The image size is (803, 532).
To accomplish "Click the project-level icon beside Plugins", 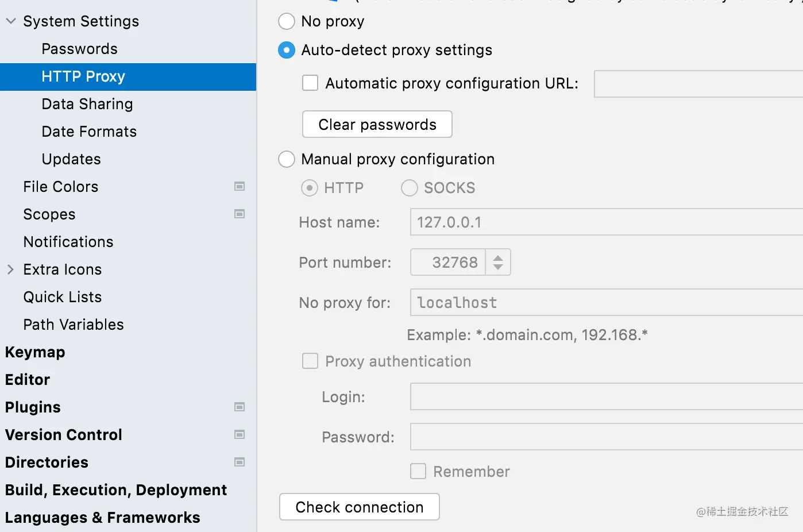I will 240,407.
